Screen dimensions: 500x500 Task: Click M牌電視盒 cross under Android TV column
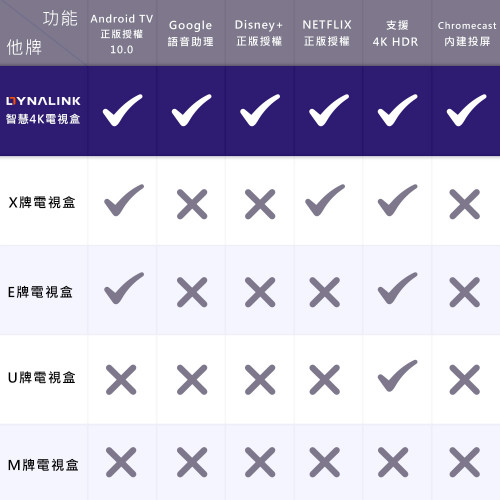pyautogui.click(x=121, y=462)
